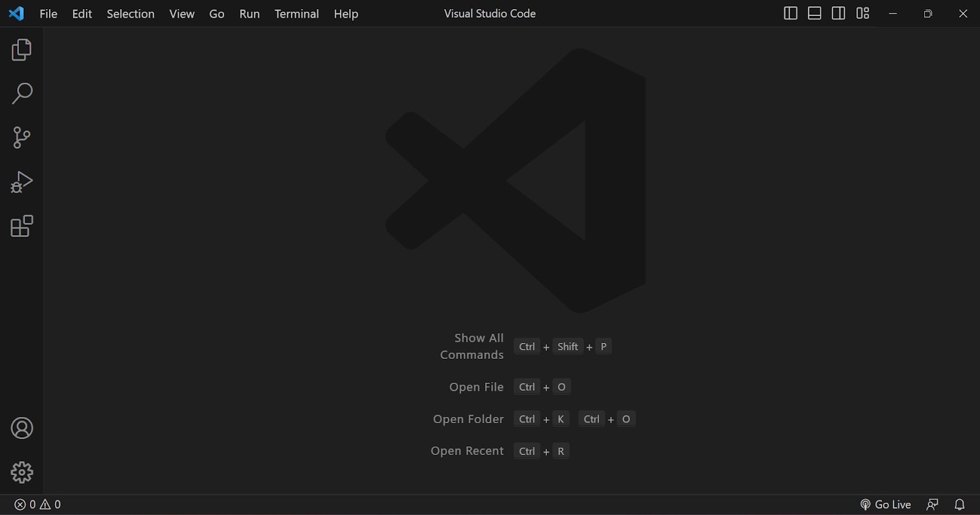This screenshot has width=980, height=515.
Task: Toggle the secondary side bar layout icon
Action: 839,13
